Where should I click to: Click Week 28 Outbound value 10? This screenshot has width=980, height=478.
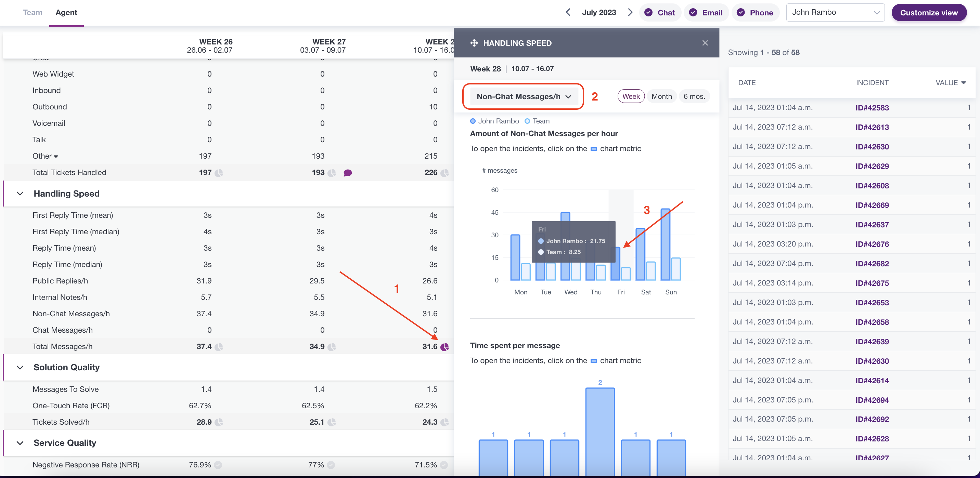(x=433, y=107)
